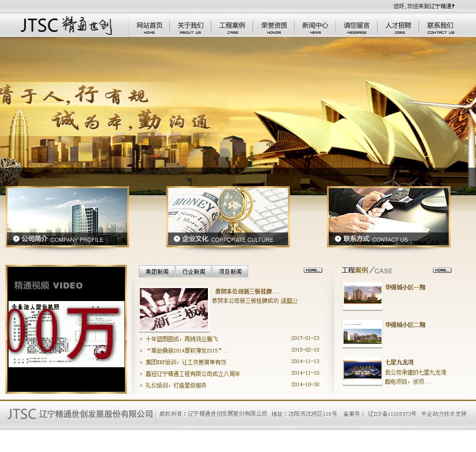Open the Contact Us phone image card

[x=388, y=216]
